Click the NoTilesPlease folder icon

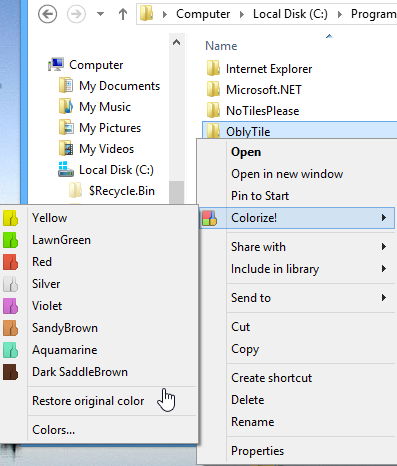tap(213, 110)
